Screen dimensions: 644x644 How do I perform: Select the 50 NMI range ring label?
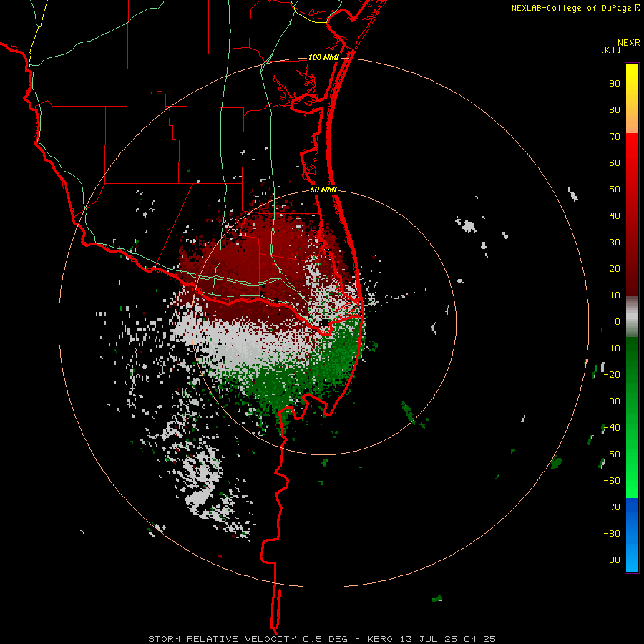tap(323, 190)
